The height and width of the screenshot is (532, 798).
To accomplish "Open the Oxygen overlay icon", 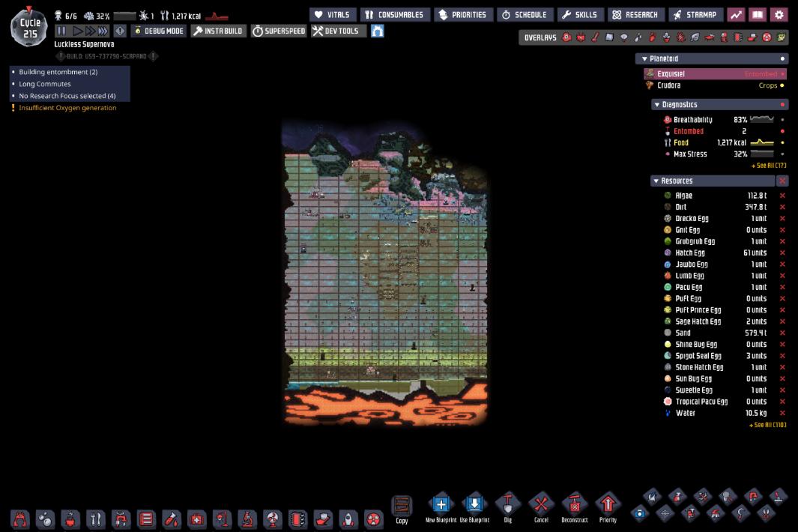I will [566, 37].
